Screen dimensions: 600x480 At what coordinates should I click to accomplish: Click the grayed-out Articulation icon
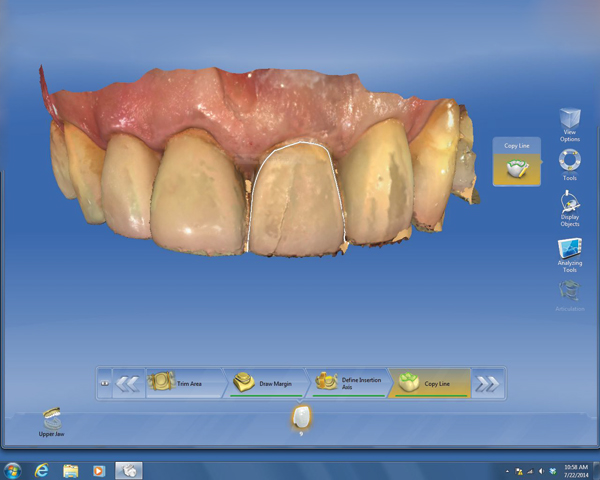[x=569, y=293]
